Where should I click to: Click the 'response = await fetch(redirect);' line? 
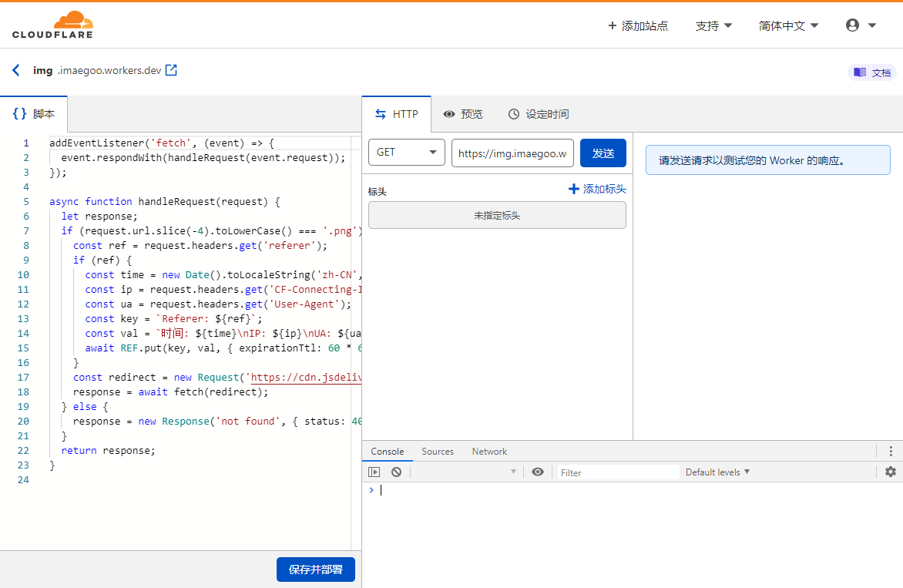pos(171,391)
